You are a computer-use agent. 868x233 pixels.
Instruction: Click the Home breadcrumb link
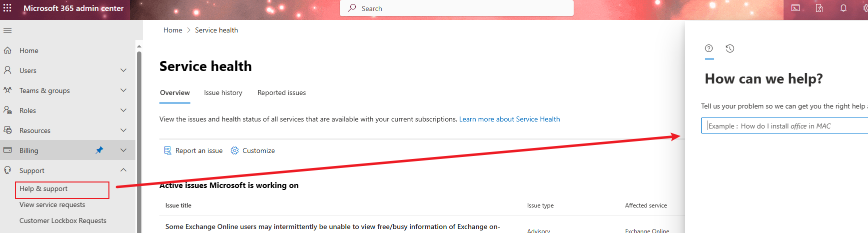(x=173, y=30)
